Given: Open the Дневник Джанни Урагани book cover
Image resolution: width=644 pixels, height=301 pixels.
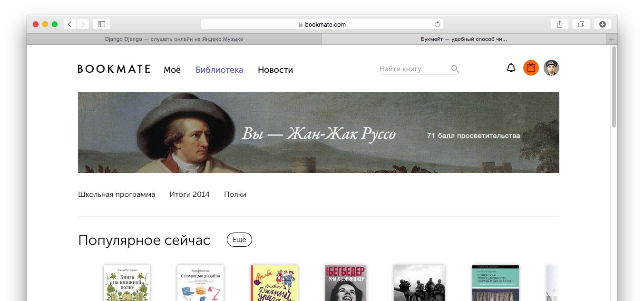Looking at the screenshot, I should pos(274,283).
